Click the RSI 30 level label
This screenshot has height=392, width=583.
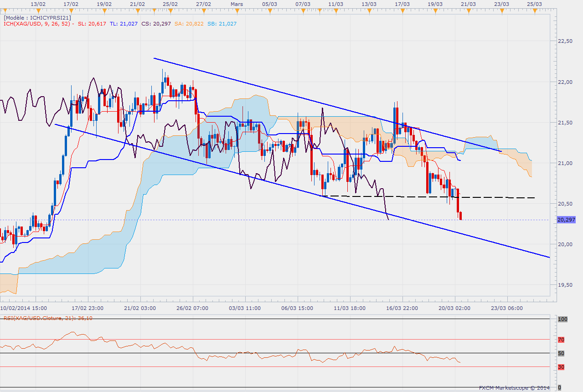[x=561, y=367]
